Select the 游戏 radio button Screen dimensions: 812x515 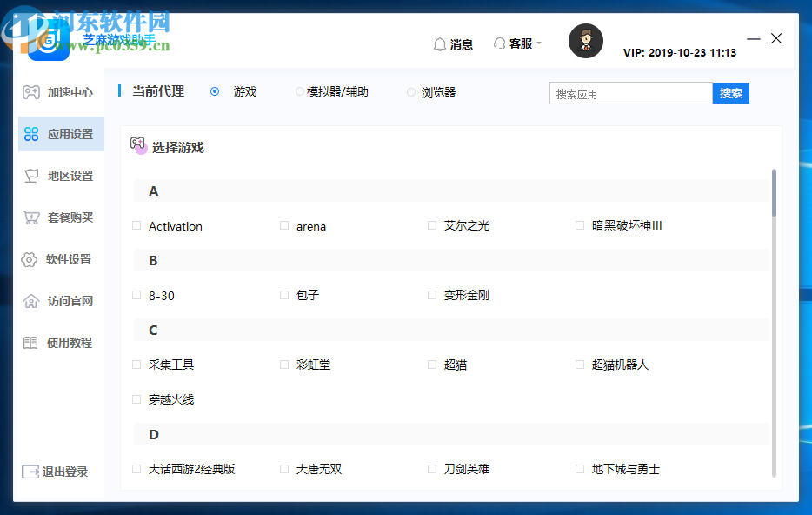(x=215, y=91)
